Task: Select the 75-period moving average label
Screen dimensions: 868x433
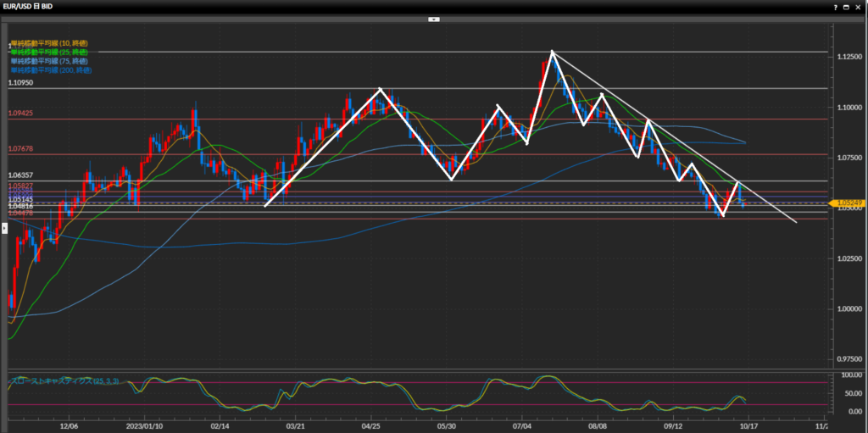Action: point(49,61)
